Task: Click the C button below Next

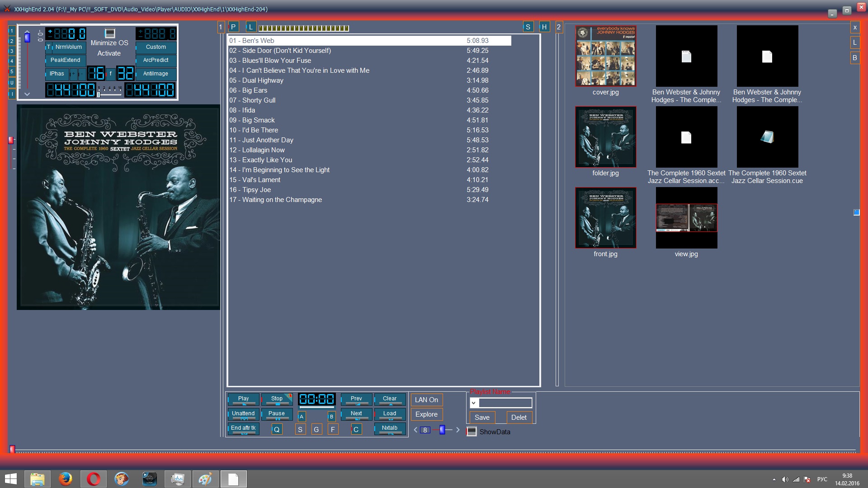Action: [x=356, y=430]
